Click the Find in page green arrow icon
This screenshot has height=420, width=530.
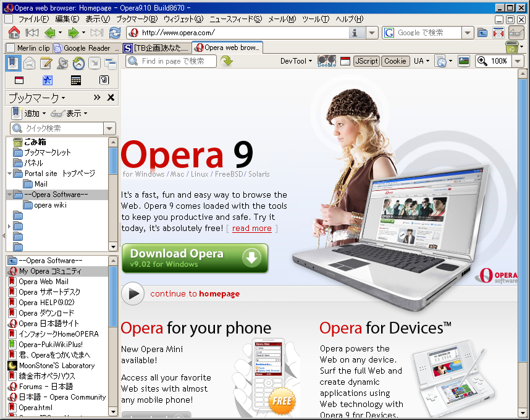click(x=227, y=61)
